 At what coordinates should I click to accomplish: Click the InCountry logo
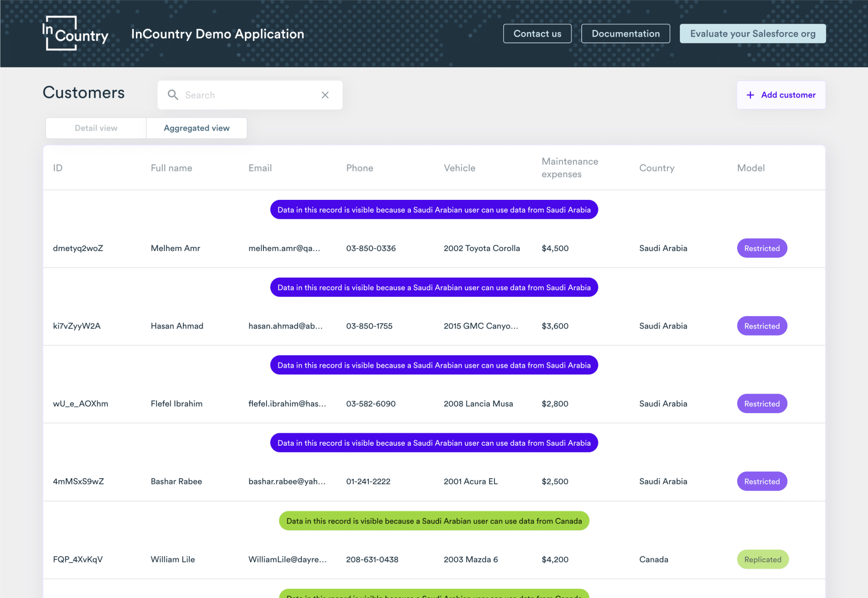pos(75,34)
